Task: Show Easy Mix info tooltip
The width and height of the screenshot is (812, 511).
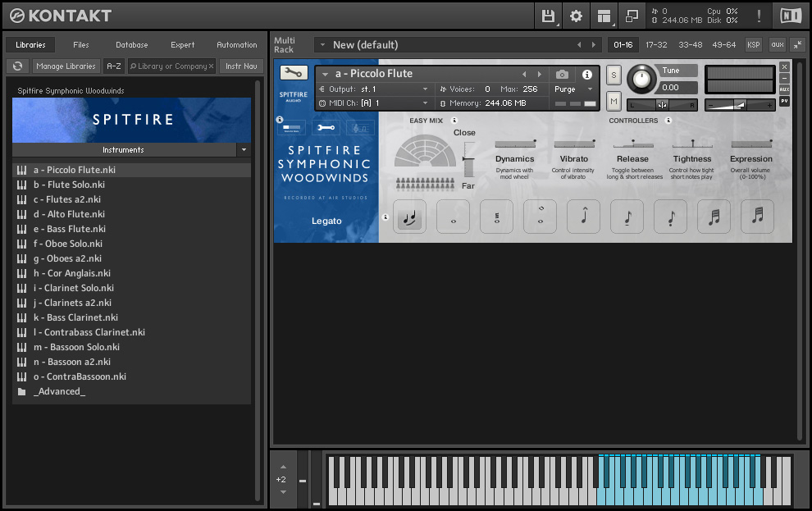Action: [454, 120]
